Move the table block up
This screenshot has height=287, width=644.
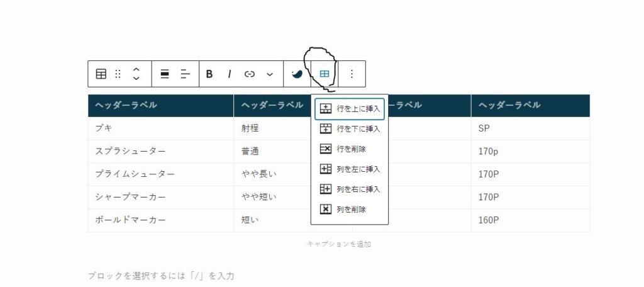pos(136,69)
